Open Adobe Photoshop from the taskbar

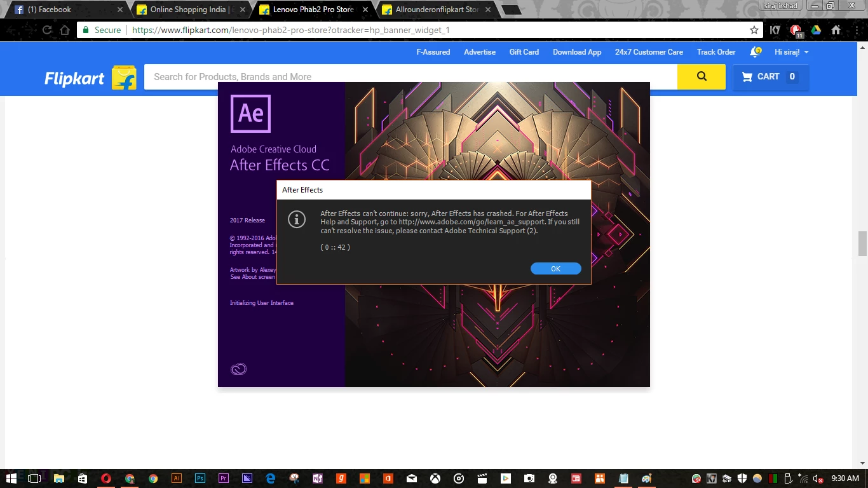click(x=200, y=478)
